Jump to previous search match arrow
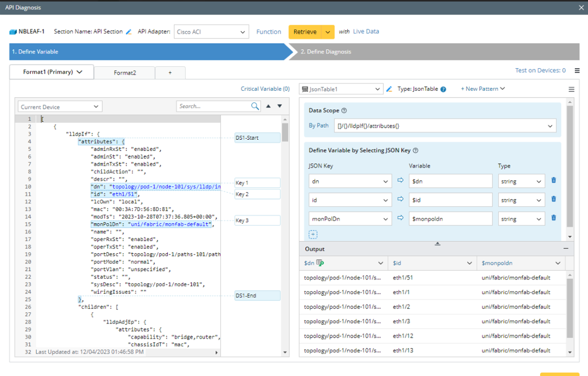 [x=269, y=106]
